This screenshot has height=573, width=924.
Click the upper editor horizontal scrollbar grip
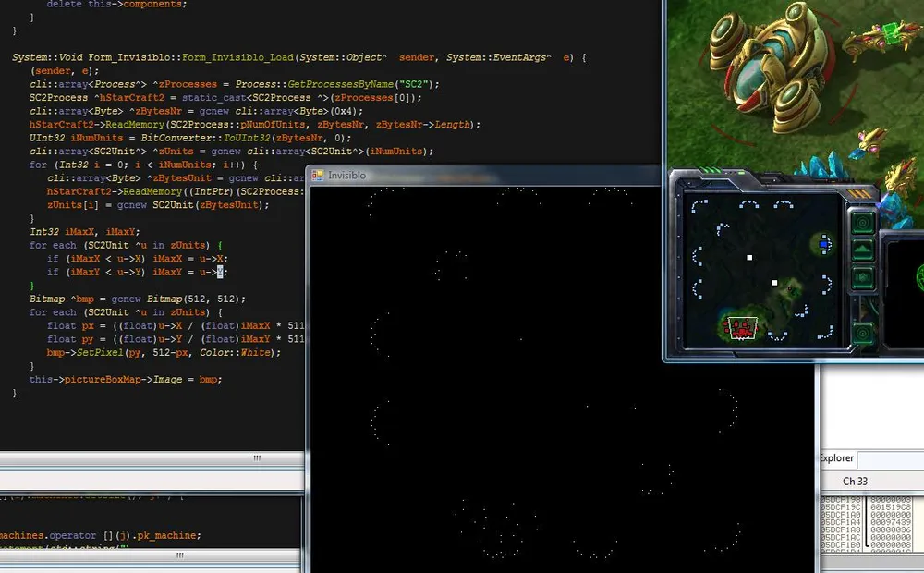tap(257, 458)
